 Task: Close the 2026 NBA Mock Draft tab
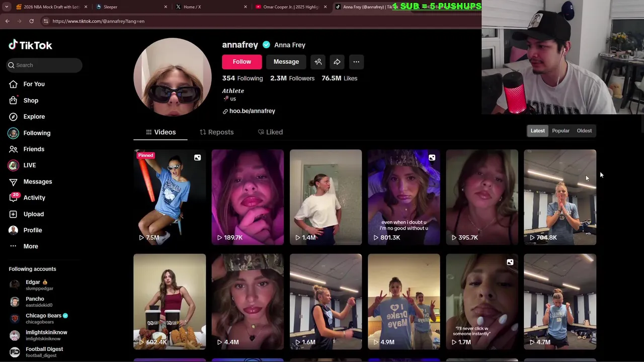(86, 7)
